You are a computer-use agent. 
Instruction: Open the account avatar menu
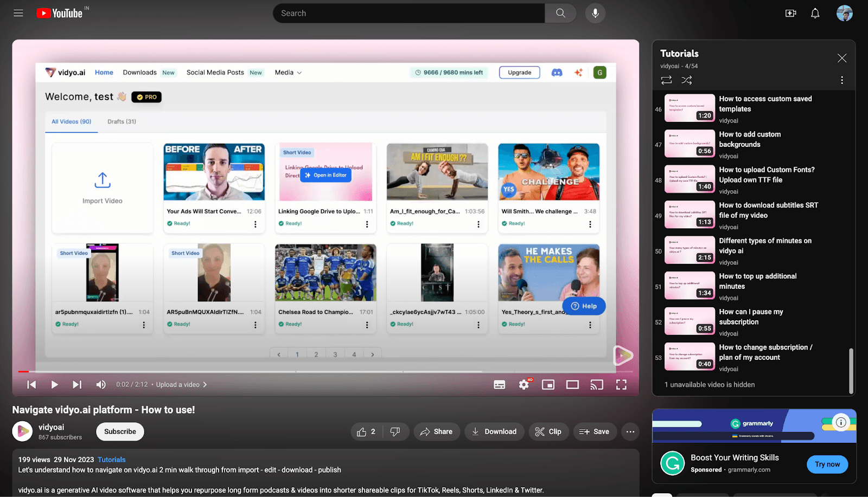(844, 13)
